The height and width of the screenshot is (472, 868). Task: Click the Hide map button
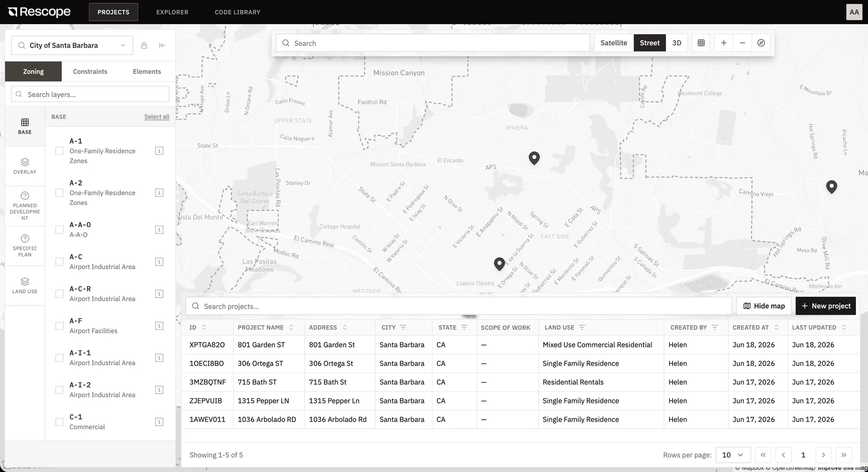pyautogui.click(x=764, y=306)
